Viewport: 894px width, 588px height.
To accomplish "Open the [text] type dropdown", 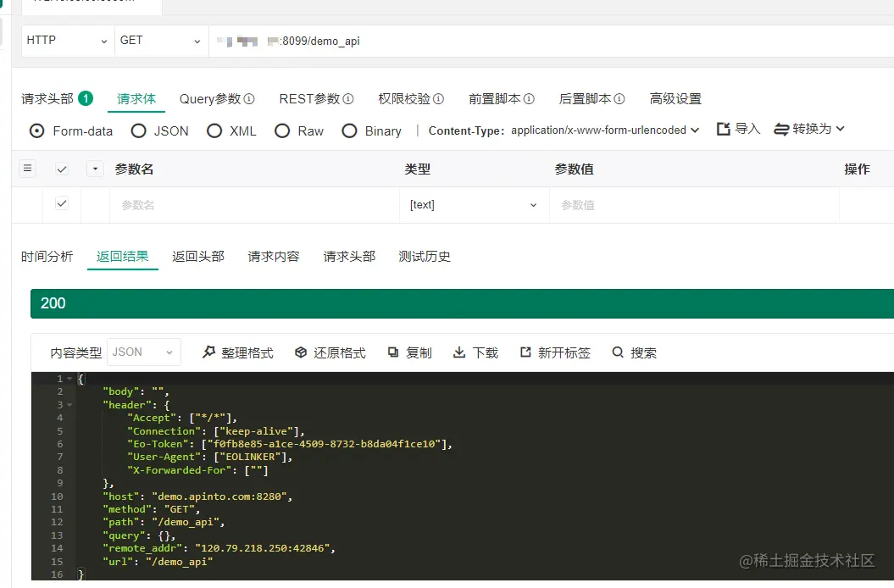I will pos(473,205).
